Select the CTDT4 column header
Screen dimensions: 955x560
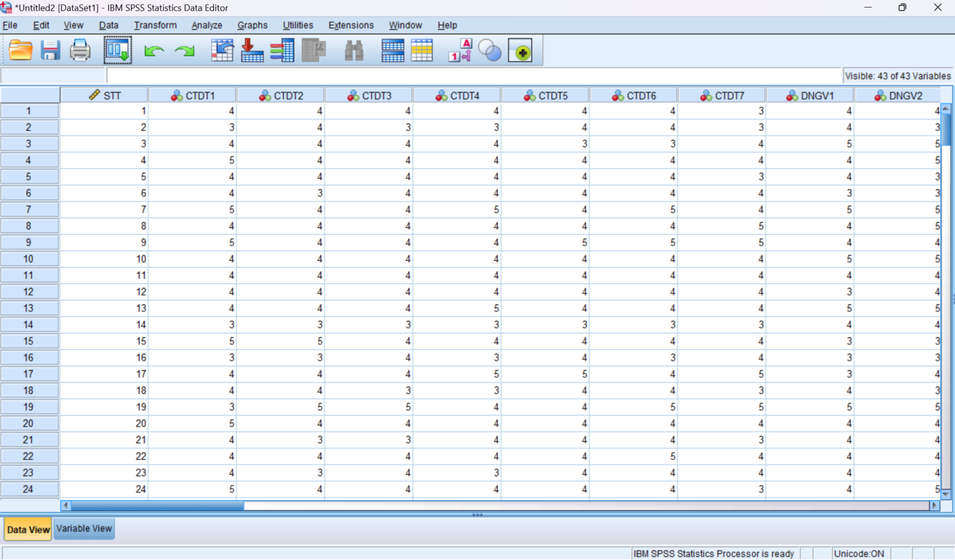(458, 95)
